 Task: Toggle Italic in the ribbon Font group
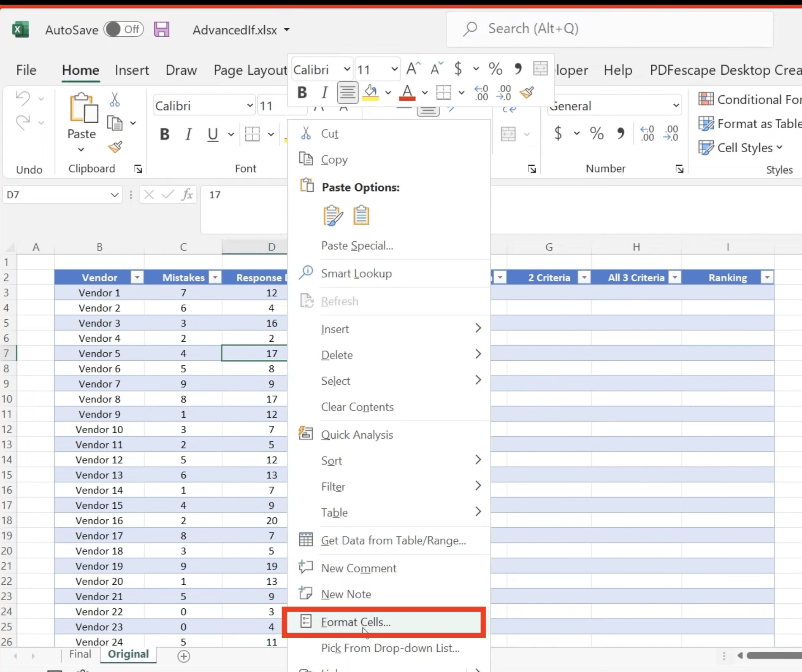[188, 135]
